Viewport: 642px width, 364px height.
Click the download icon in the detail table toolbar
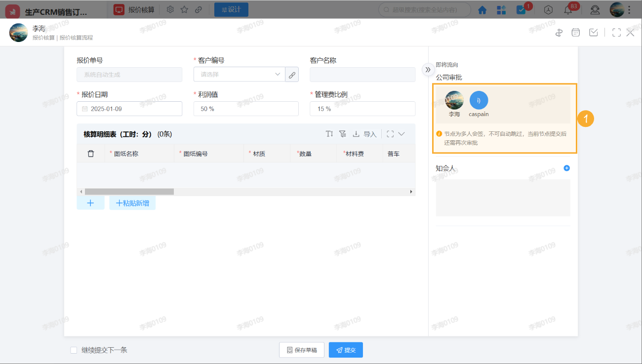coord(356,133)
